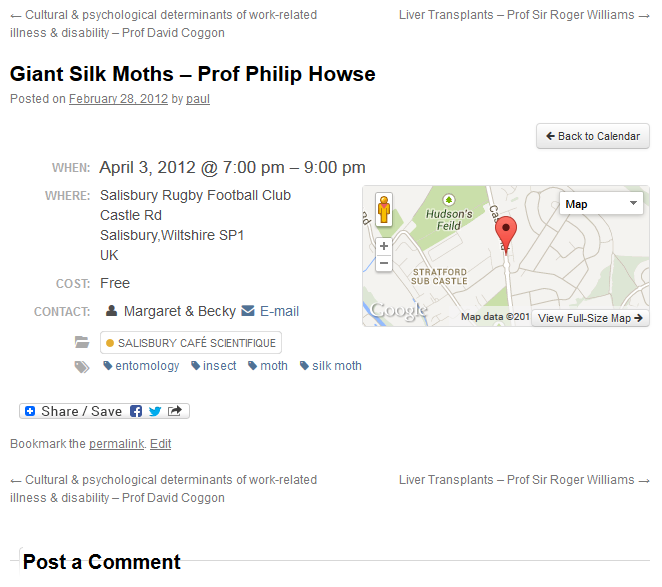
Task: Open the Map type dropdown
Action: 600,204
